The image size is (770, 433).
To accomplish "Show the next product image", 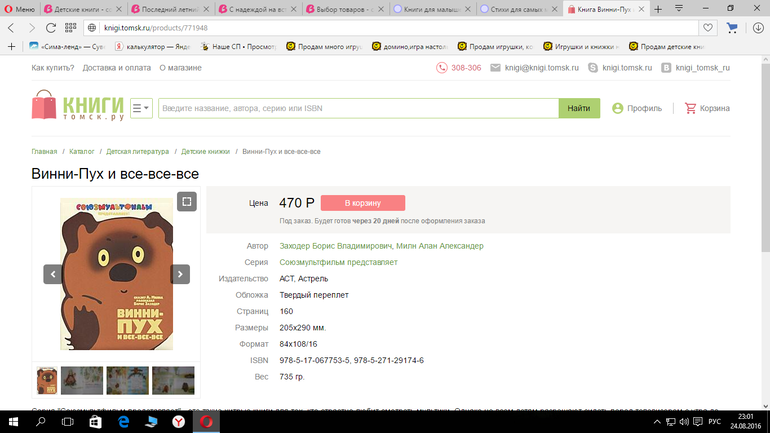I will [180, 274].
